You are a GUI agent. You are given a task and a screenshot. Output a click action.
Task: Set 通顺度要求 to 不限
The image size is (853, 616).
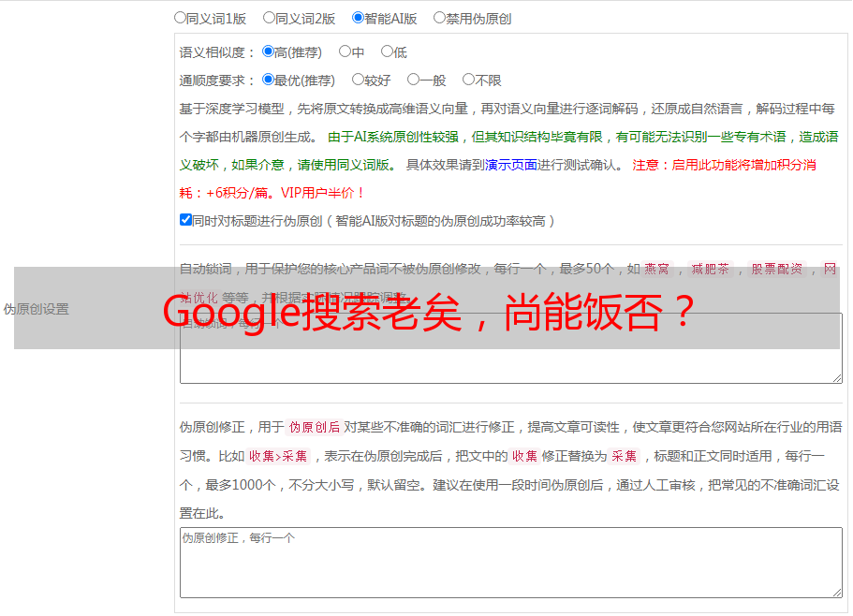tap(468, 80)
